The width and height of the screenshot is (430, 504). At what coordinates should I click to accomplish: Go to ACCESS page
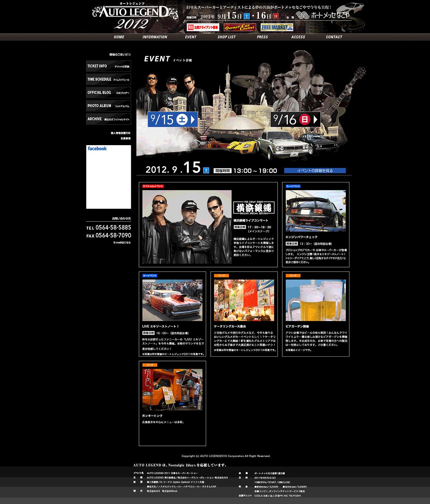(298, 37)
